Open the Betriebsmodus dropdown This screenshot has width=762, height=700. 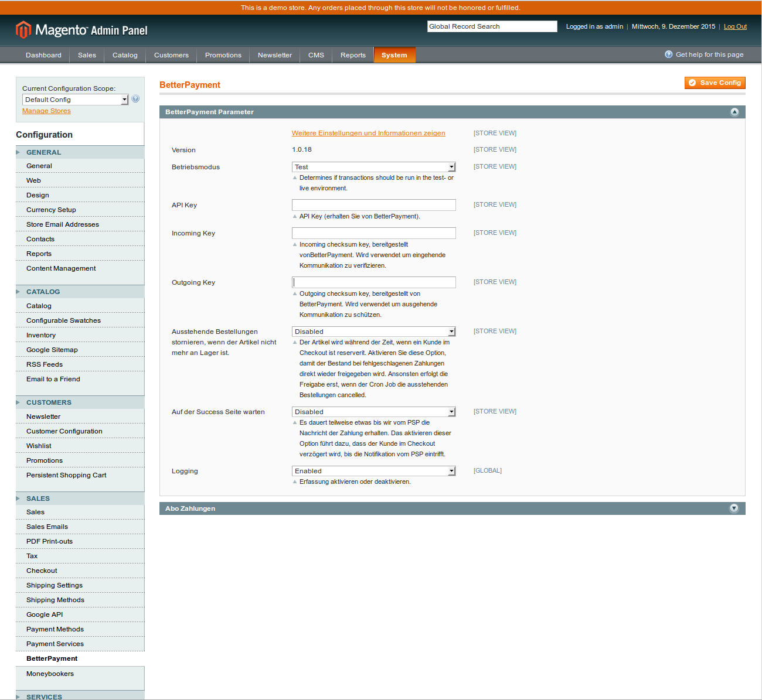tap(373, 167)
